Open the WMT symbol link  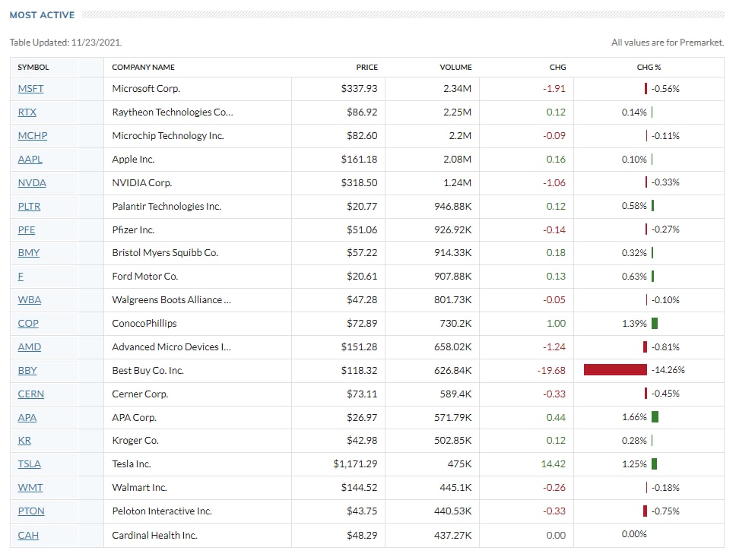pos(30,487)
